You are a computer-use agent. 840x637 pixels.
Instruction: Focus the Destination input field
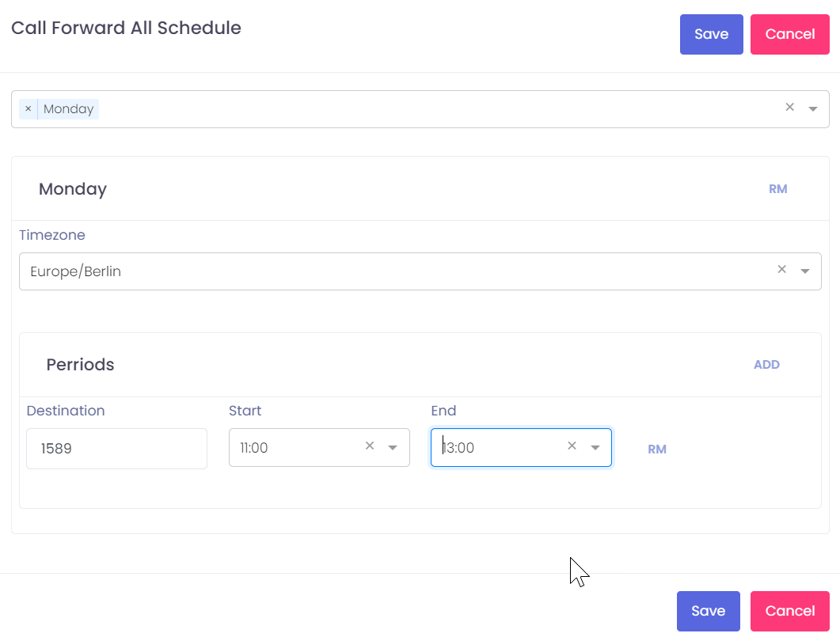tap(116, 449)
